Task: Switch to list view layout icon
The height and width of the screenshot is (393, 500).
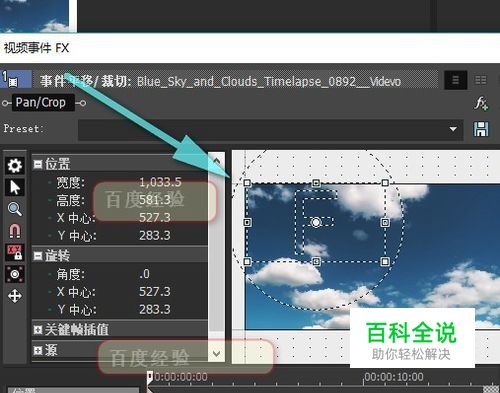Action: [455, 80]
